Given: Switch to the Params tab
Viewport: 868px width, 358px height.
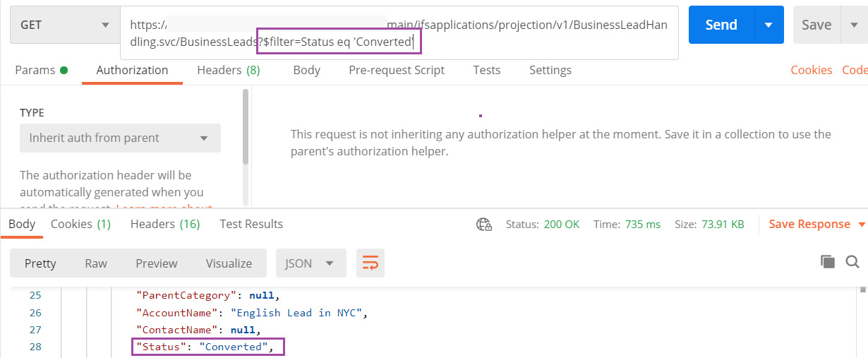Looking at the screenshot, I should [x=41, y=70].
